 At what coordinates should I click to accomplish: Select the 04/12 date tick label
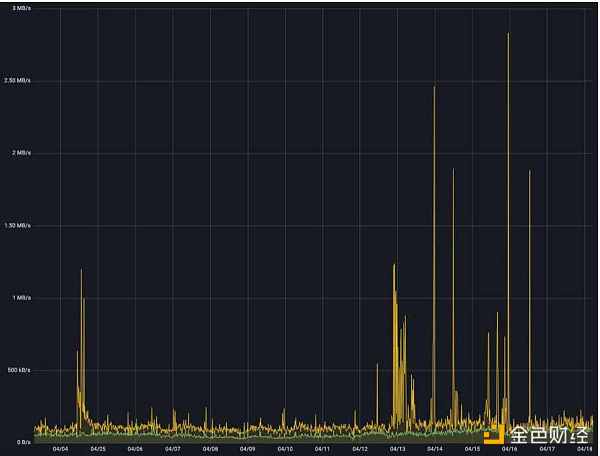[x=360, y=449]
